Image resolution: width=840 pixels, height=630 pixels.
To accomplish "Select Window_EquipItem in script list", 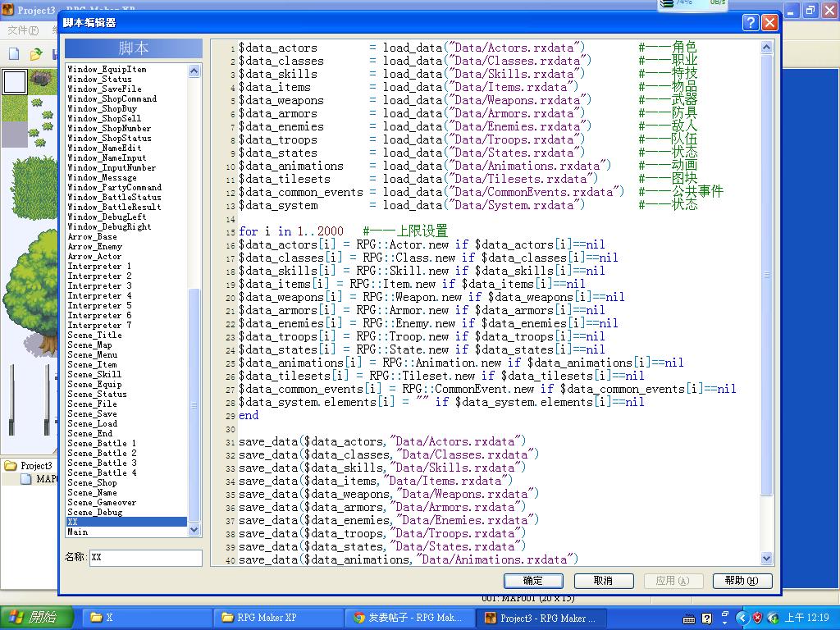I will [107, 69].
